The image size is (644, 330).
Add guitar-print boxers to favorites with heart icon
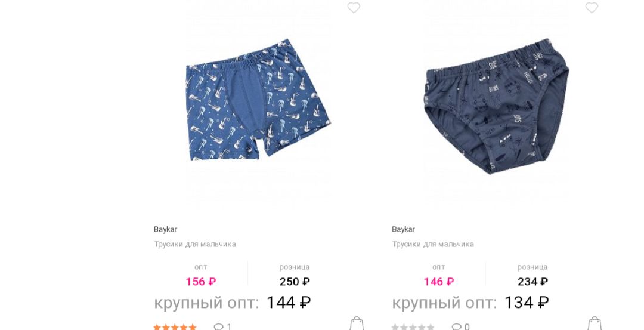point(354,8)
